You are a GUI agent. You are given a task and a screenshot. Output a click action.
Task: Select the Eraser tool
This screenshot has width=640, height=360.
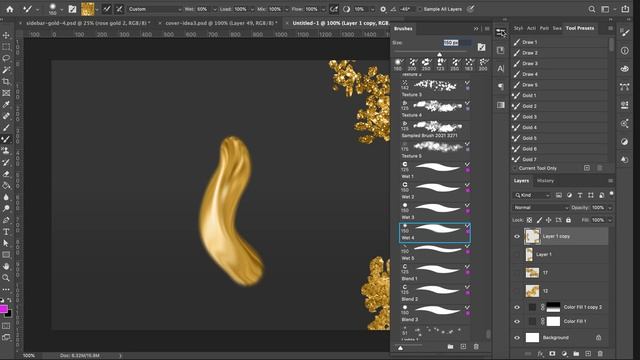6,174
